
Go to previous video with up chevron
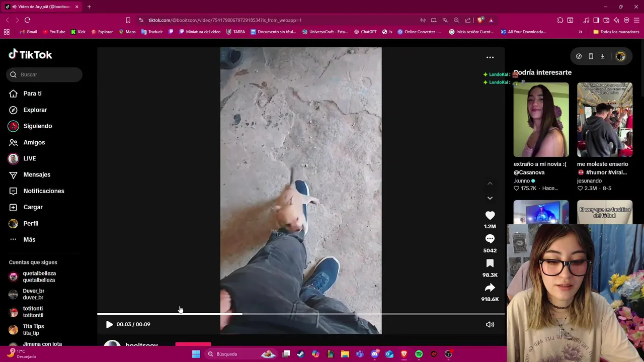(x=490, y=184)
